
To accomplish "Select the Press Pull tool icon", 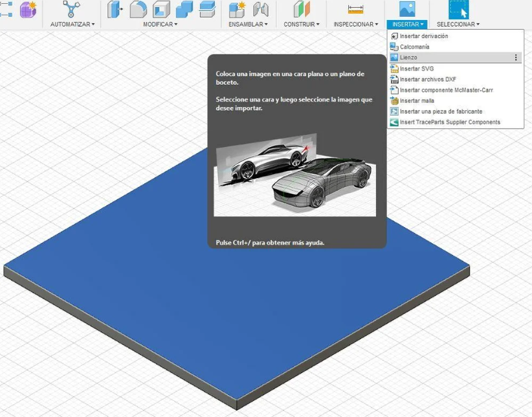I will click(x=115, y=9).
